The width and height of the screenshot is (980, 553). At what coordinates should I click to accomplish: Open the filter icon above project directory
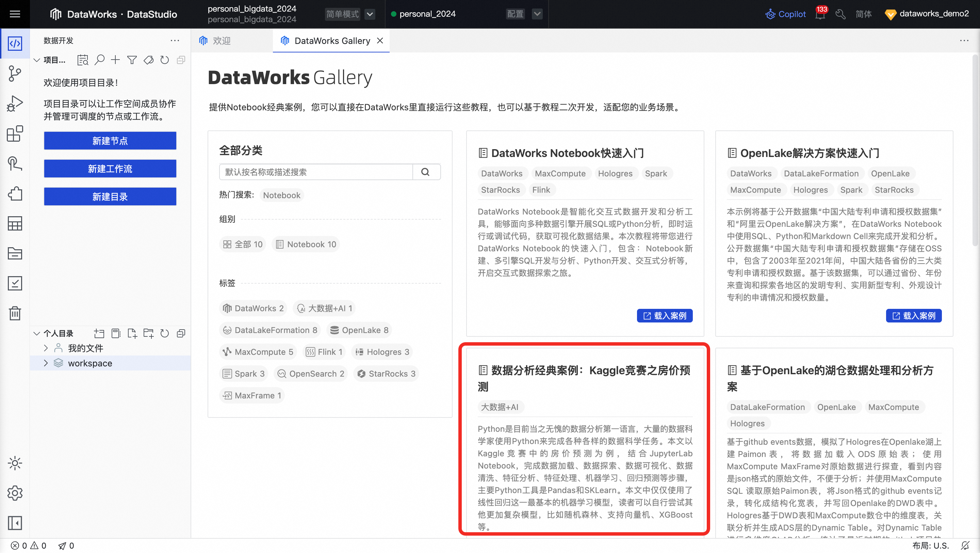132,60
